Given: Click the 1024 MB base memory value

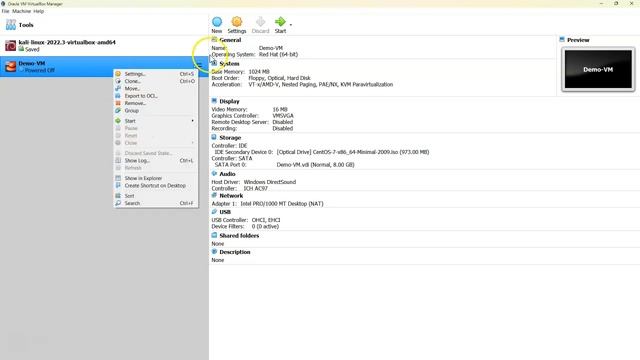Looking at the screenshot, I should pos(259,72).
